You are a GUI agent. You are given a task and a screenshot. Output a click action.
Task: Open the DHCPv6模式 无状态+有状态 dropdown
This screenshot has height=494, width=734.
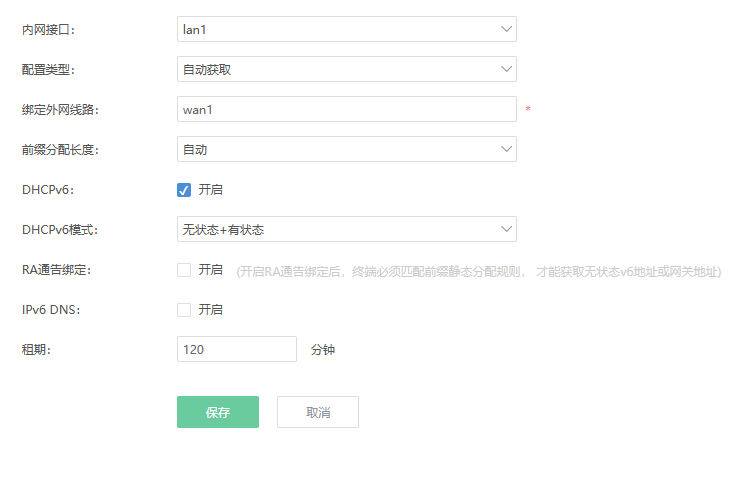pos(346,229)
